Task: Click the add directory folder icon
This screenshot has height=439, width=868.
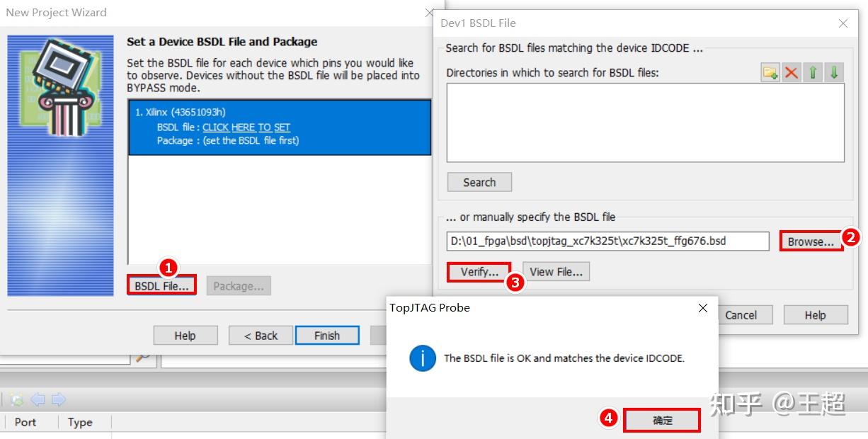Action: (x=770, y=73)
